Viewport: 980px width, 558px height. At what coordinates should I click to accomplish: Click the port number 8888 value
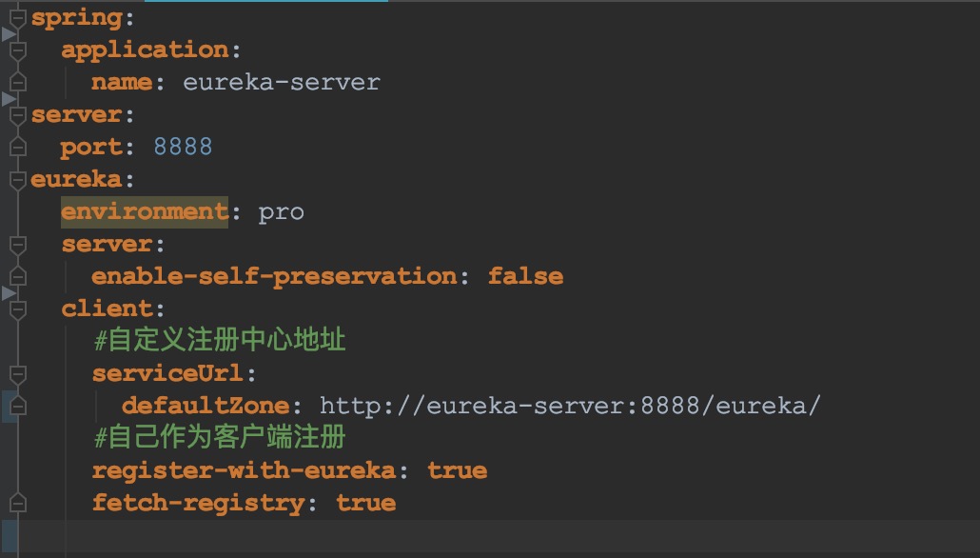183,147
